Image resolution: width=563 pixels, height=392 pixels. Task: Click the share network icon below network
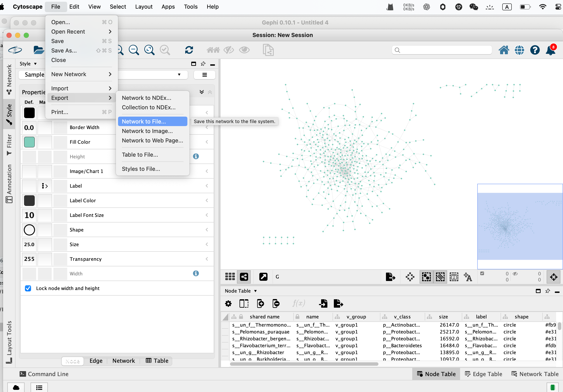pos(244,277)
